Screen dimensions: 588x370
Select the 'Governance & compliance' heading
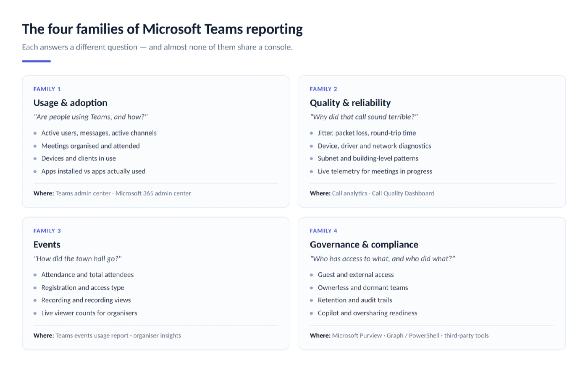(x=364, y=245)
